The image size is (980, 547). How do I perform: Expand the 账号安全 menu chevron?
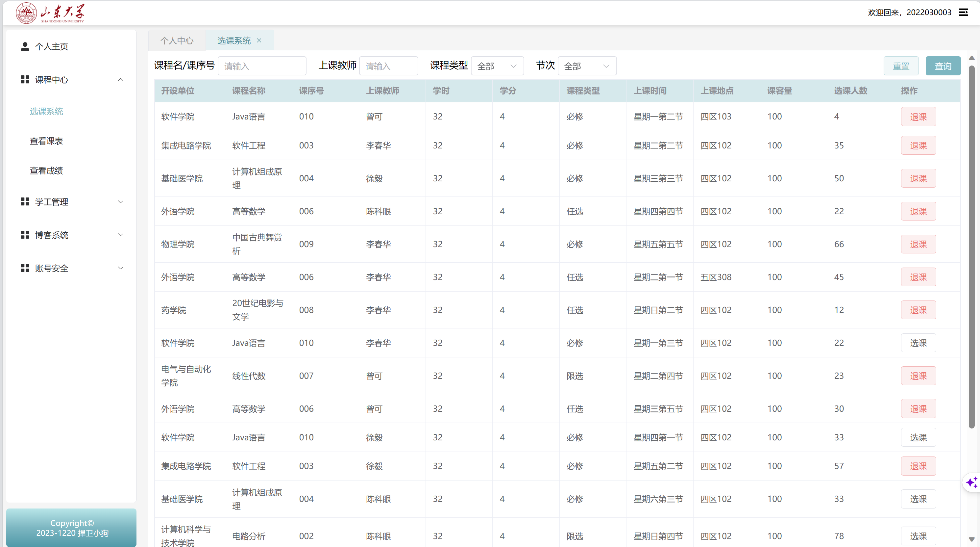click(x=121, y=268)
